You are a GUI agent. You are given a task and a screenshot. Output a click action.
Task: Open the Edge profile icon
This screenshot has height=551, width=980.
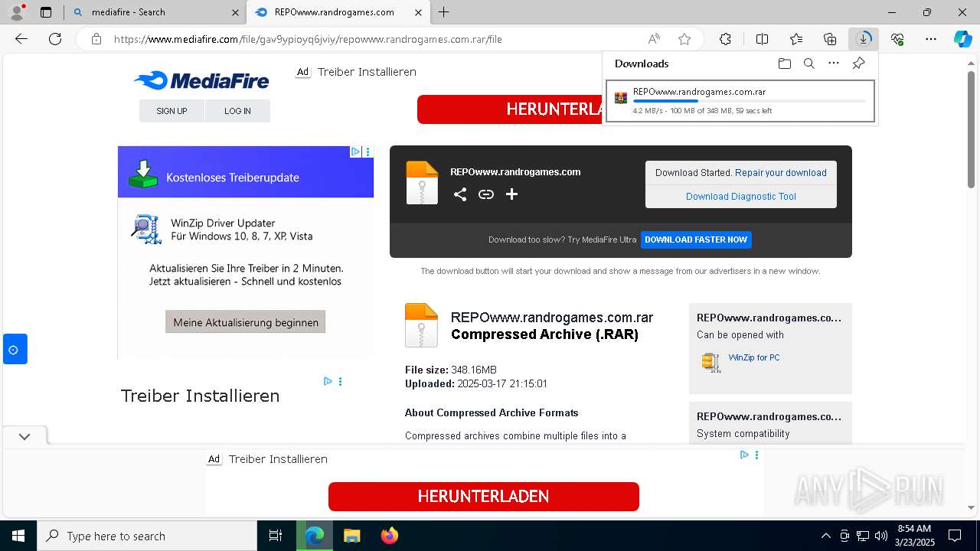click(x=16, y=12)
